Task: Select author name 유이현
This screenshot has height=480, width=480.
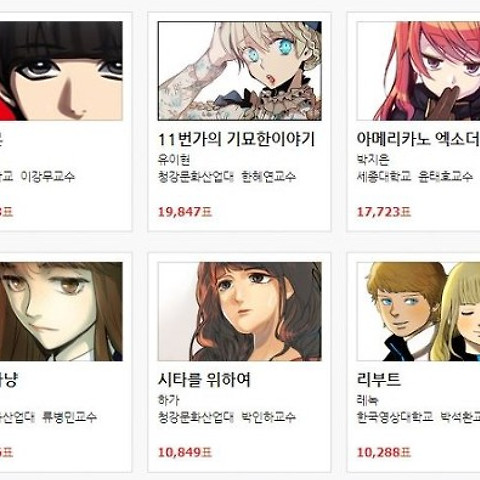Action: tap(174, 160)
